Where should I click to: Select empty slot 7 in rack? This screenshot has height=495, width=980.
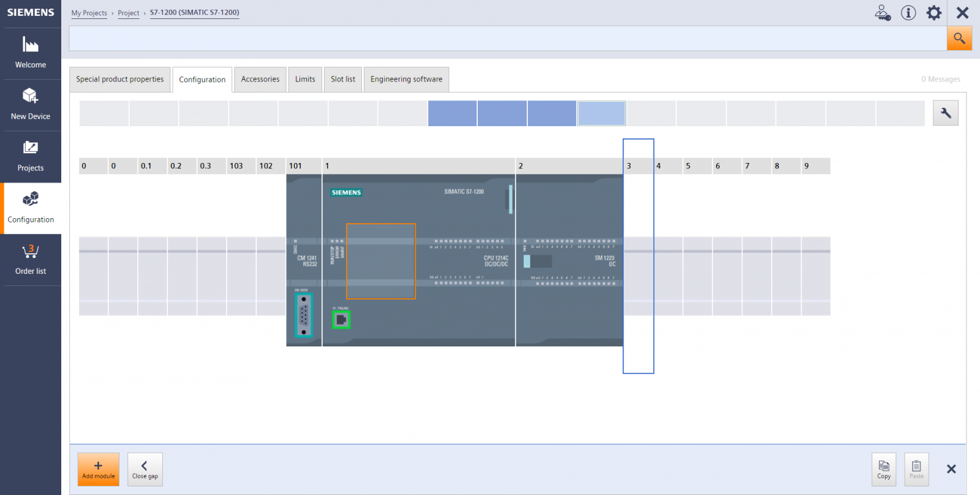pos(757,276)
